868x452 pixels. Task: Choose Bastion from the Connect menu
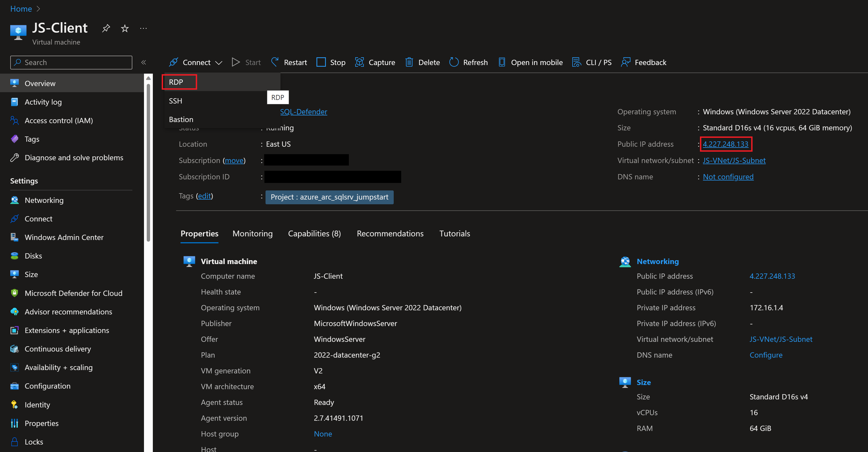tap(222, 120)
